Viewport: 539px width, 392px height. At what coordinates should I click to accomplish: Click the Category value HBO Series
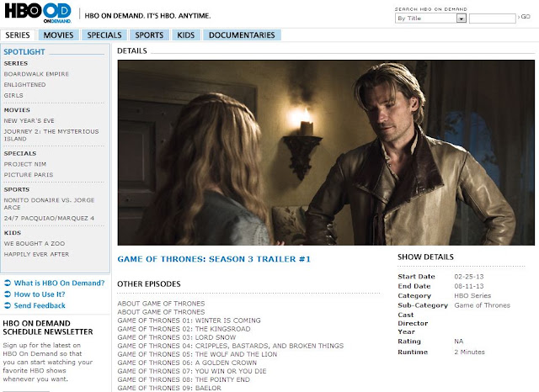472,296
